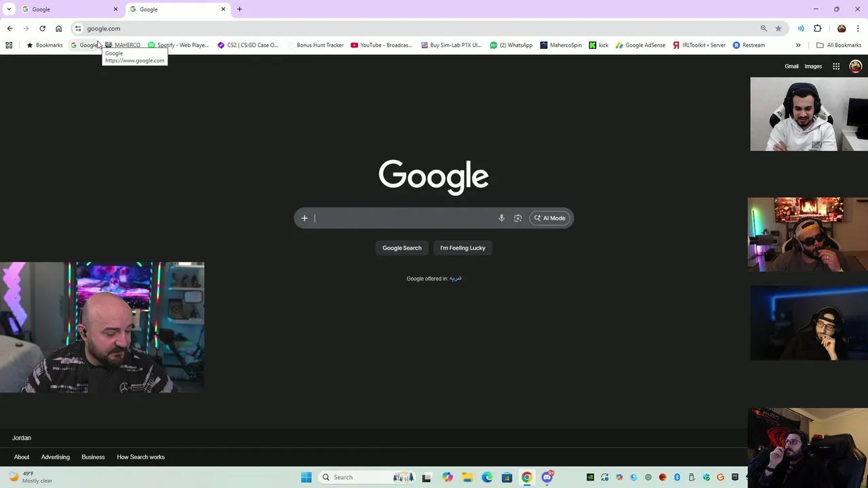Click the Google Search button
The height and width of the screenshot is (488, 868).
402,248
